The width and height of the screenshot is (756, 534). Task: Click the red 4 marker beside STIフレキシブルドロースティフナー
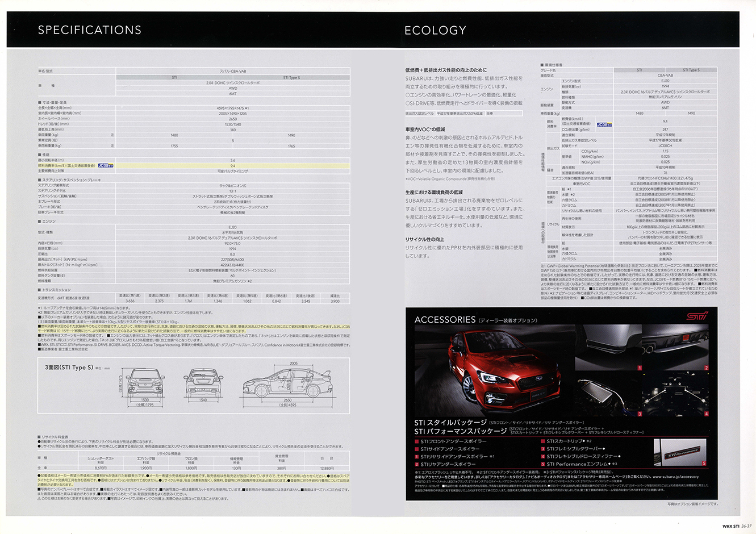542,457
